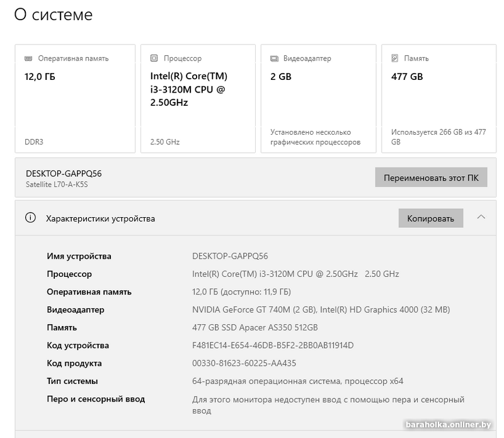Image resolution: width=504 pixels, height=438 pixels.
Task: Open the 477 GB storage card
Action: 438,98
